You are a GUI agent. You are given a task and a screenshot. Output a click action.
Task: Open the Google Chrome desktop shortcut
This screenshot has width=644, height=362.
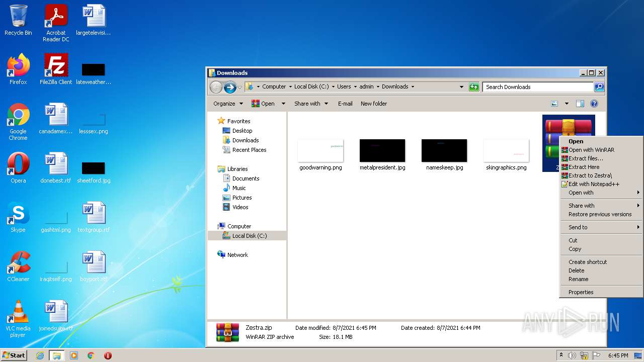pyautogui.click(x=18, y=121)
